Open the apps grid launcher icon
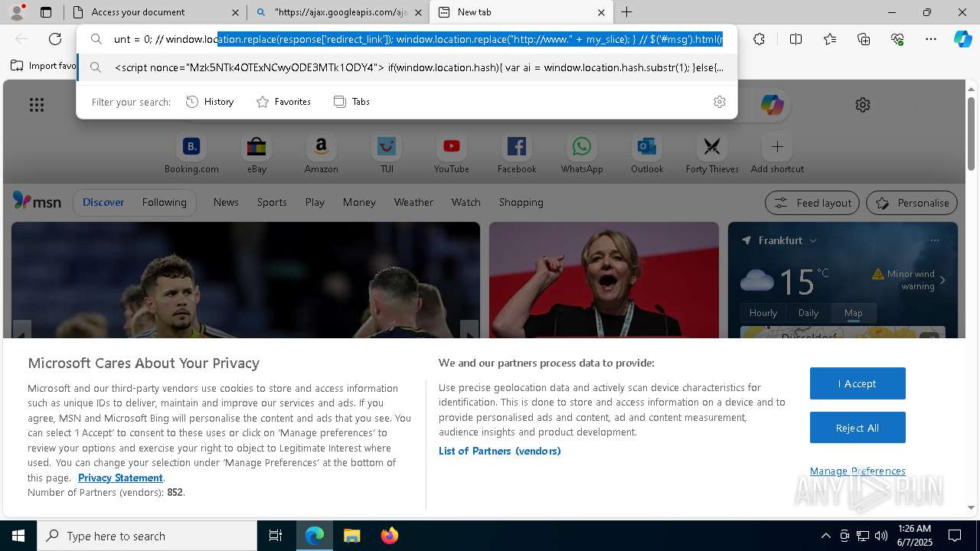980x551 pixels. point(37,105)
